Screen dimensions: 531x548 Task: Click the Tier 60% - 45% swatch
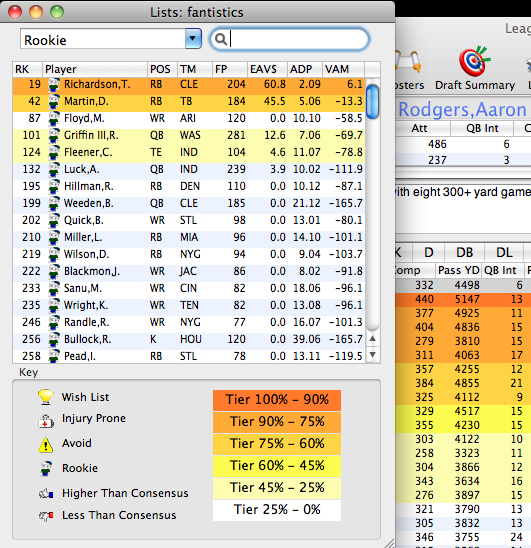[277, 466]
